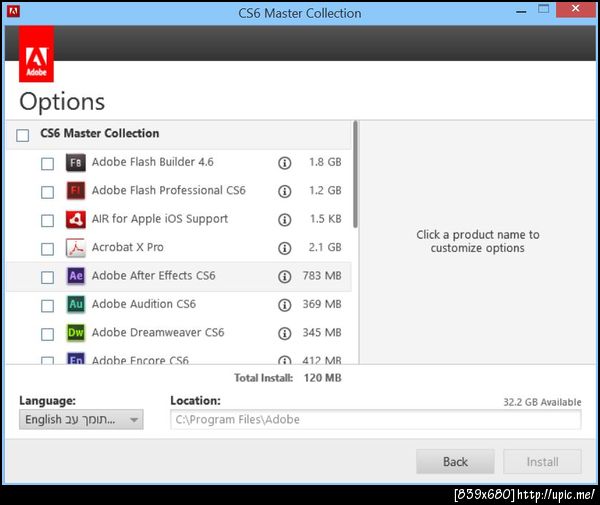
Task: Click the 1.8 GB size value
Action: tap(325, 162)
